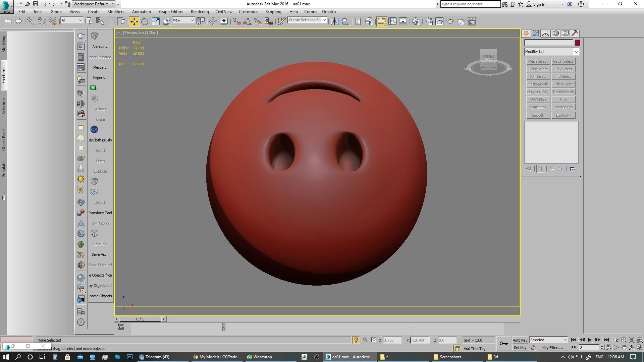Switch to the Create panel tab
The height and width of the screenshot is (362, 644).
click(x=526, y=33)
